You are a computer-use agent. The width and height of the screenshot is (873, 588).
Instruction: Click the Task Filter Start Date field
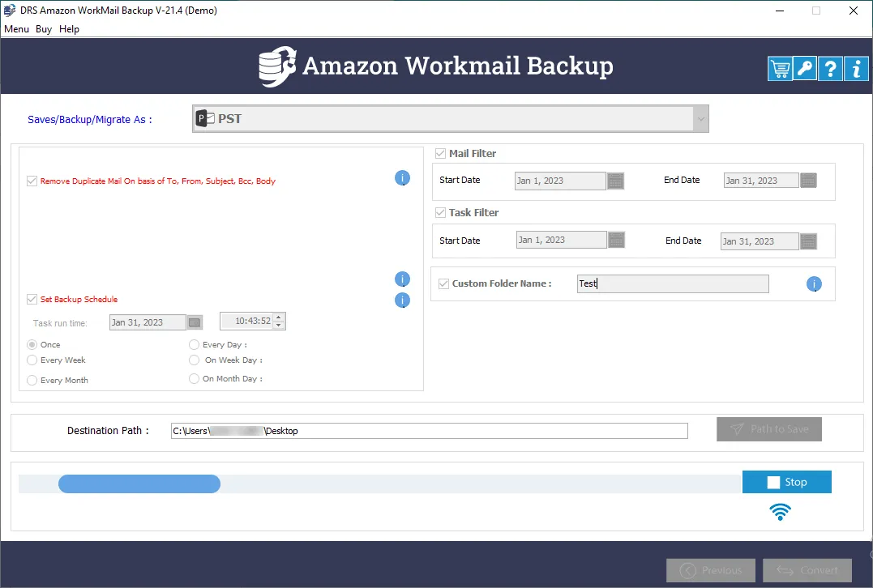pyautogui.click(x=561, y=240)
